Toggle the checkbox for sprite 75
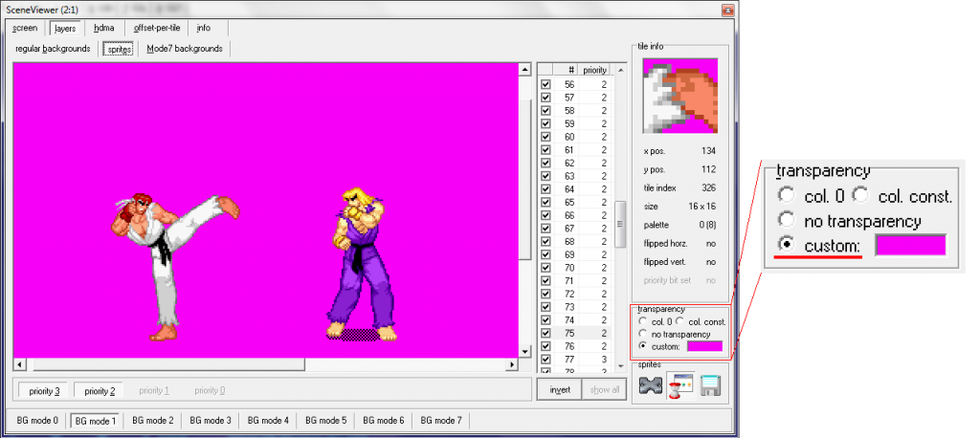 (x=546, y=333)
